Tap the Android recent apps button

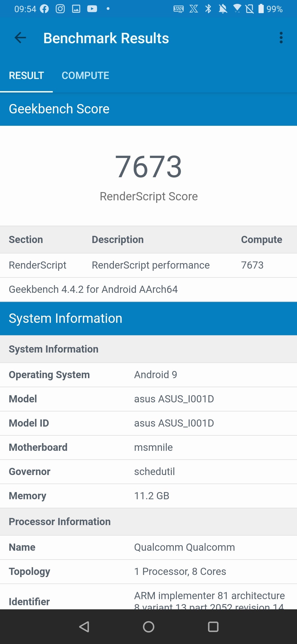pyautogui.click(x=213, y=627)
